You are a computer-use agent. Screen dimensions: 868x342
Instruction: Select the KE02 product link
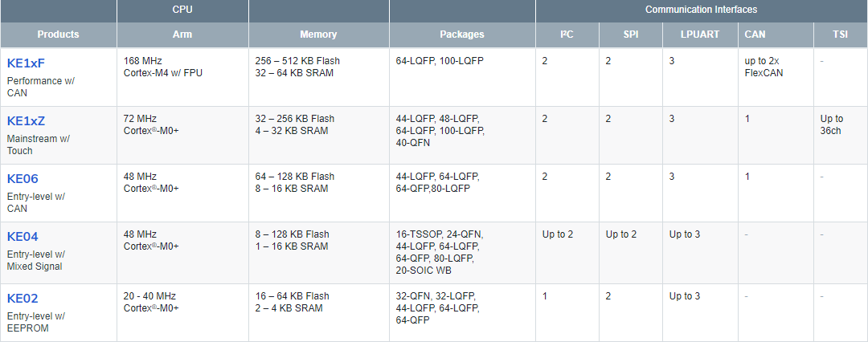coord(23,299)
